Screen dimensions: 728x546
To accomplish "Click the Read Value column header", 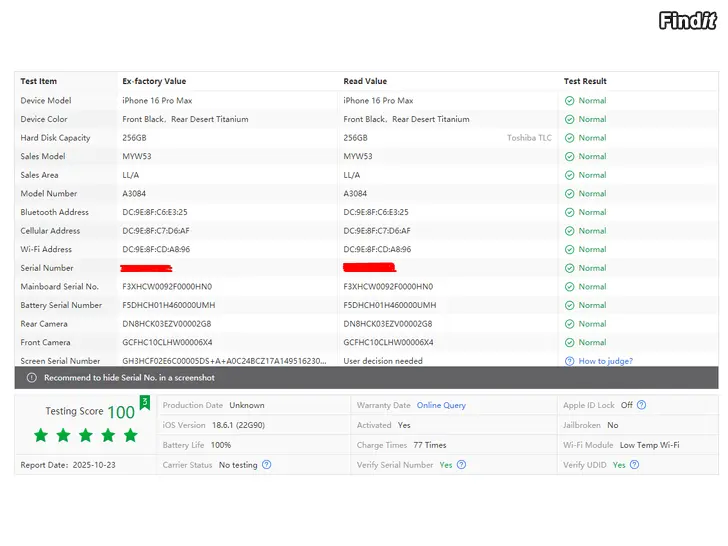I will click(365, 81).
